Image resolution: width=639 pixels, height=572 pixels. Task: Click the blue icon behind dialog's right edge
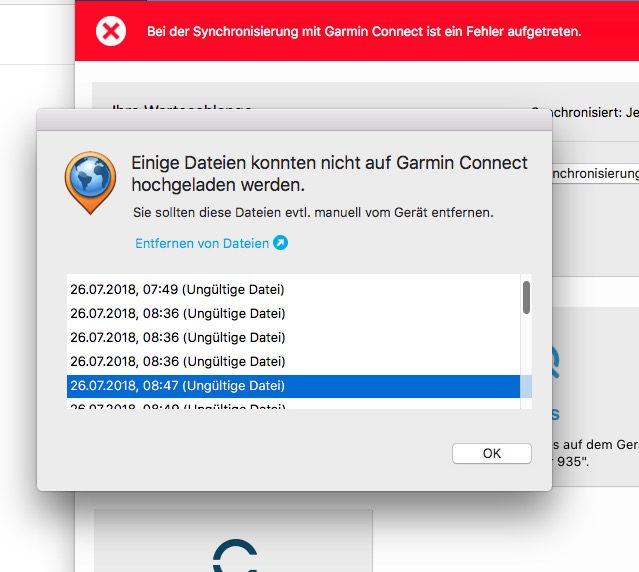click(x=556, y=361)
